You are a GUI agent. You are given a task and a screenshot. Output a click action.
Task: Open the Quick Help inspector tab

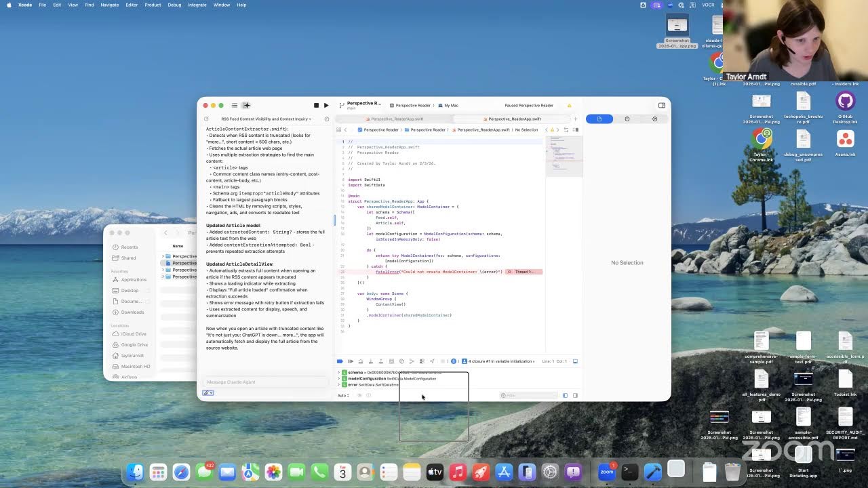tap(654, 119)
